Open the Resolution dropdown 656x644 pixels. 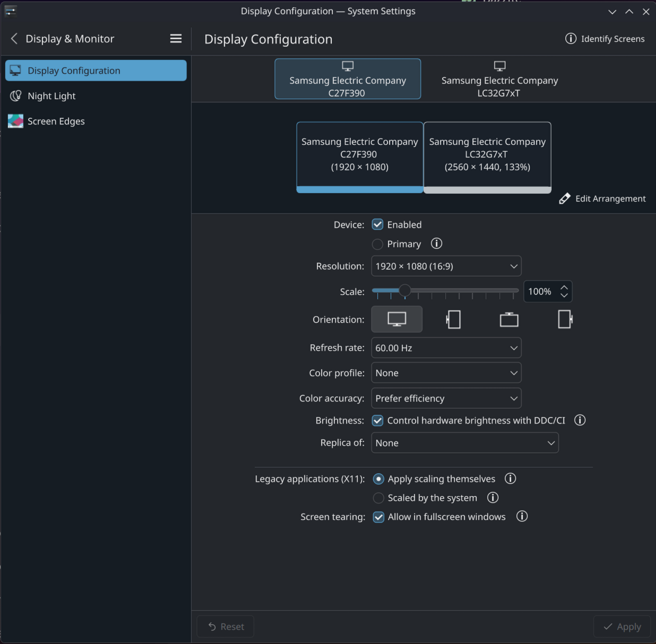(x=446, y=266)
